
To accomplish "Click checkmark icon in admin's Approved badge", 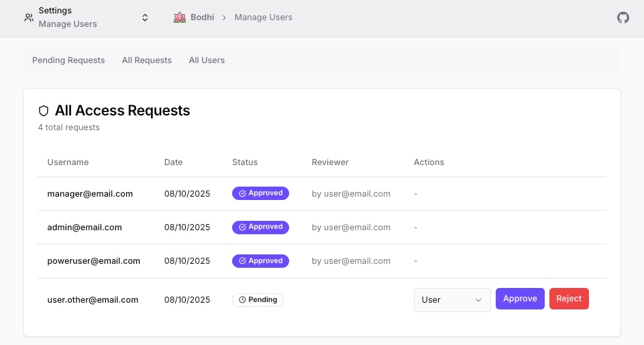I will (242, 228).
